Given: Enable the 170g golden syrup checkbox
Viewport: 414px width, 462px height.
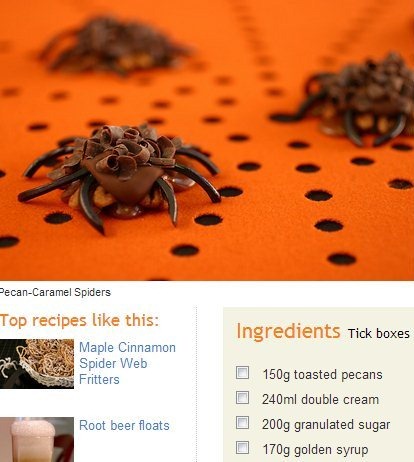Looking at the screenshot, I should click(242, 448).
